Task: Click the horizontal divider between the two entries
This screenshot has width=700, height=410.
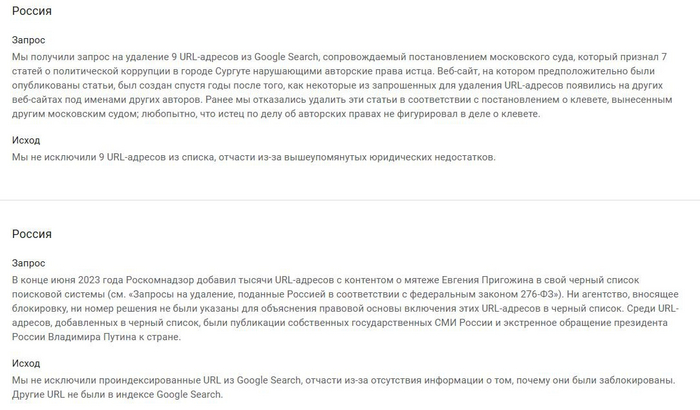Action: [x=350, y=199]
